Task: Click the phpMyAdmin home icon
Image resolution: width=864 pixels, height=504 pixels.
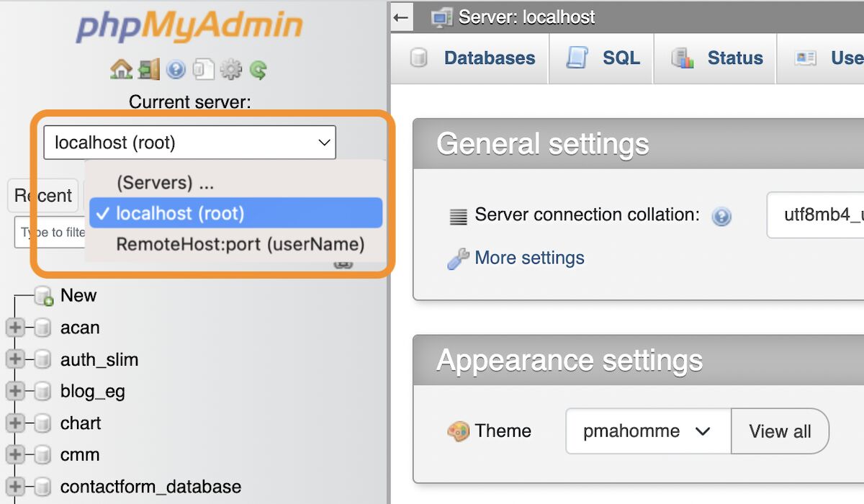Action: 122,69
